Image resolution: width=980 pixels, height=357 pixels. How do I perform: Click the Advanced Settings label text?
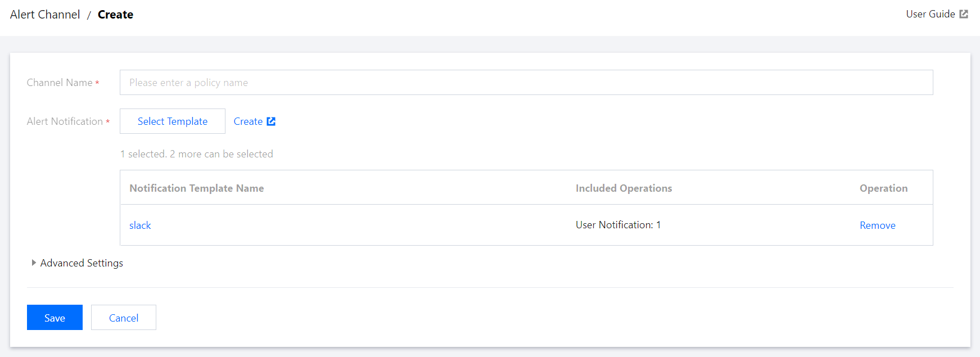82,263
